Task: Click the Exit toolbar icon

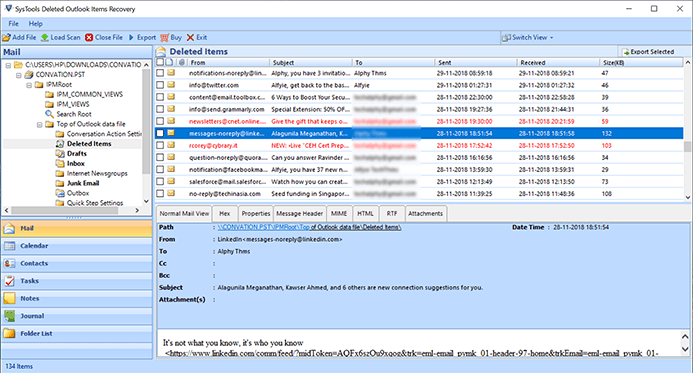Action: pyautogui.click(x=190, y=38)
